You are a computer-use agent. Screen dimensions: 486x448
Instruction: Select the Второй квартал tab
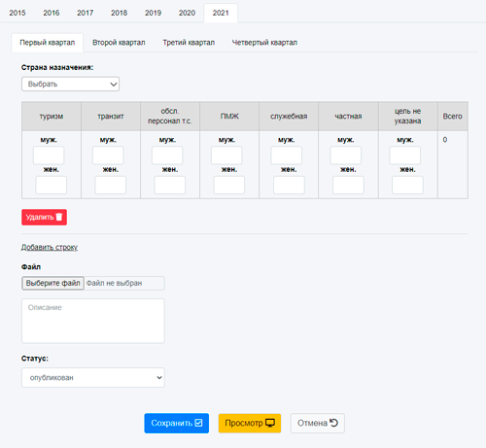(x=119, y=43)
